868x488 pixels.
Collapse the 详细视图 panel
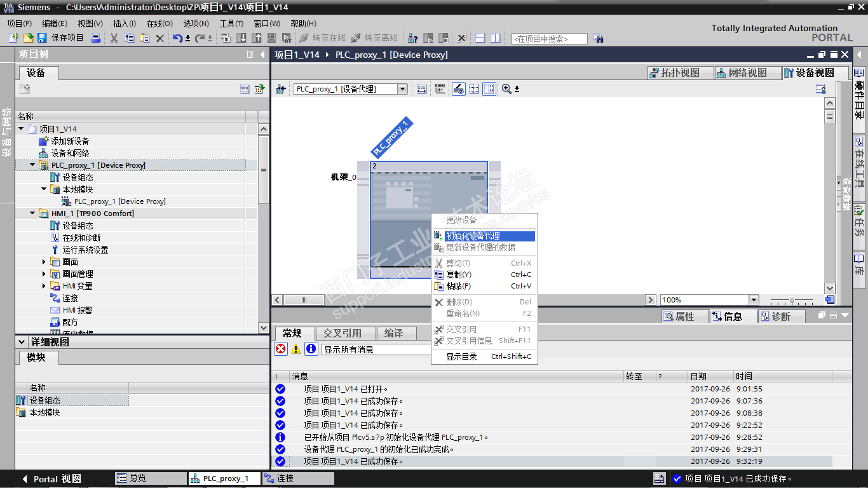click(x=22, y=342)
